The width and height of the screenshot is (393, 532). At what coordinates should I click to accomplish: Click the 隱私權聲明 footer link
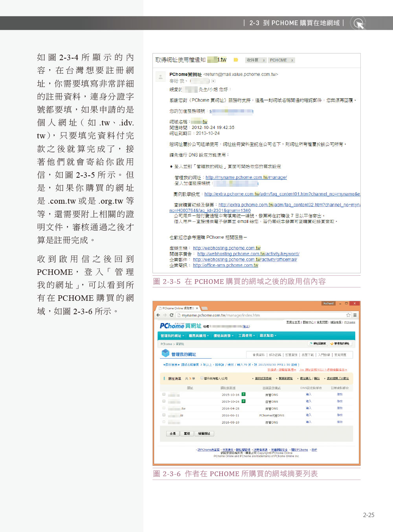pyautogui.click(x=243, y=449)
